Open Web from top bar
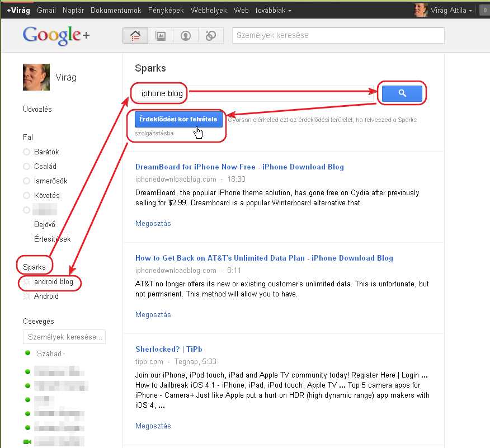Viewport: 490px width, 448px height. (x=241, y=10)
